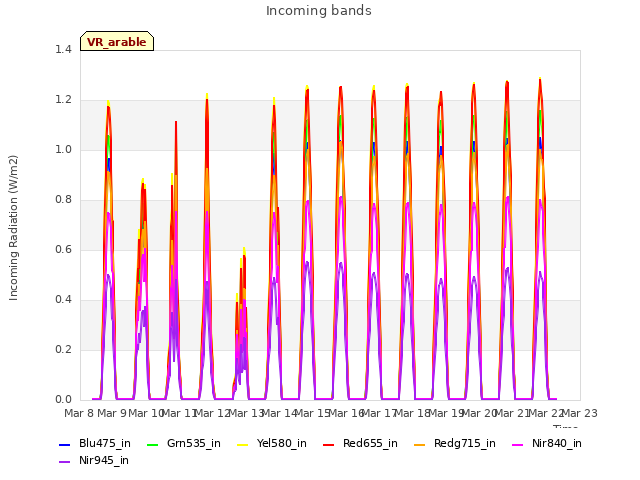
Task: Click the 1.4 y-axis tick label
Action: click(63, 49)
